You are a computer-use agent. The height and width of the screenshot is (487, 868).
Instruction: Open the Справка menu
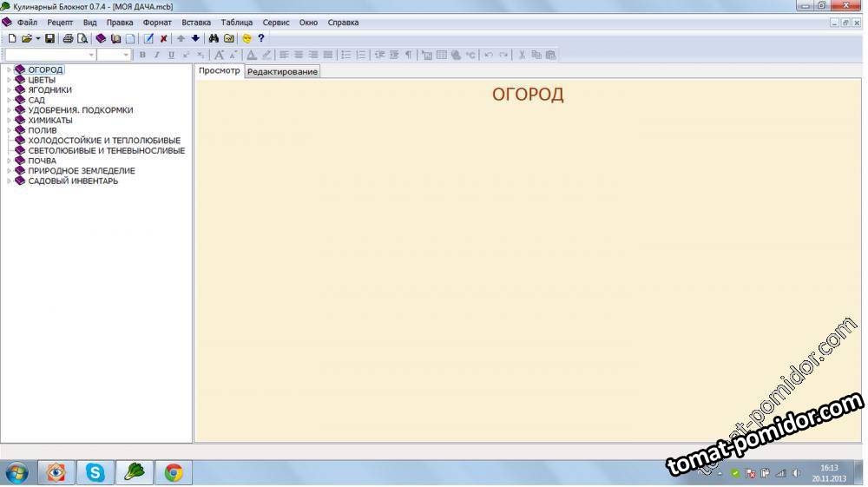[343, 23]
